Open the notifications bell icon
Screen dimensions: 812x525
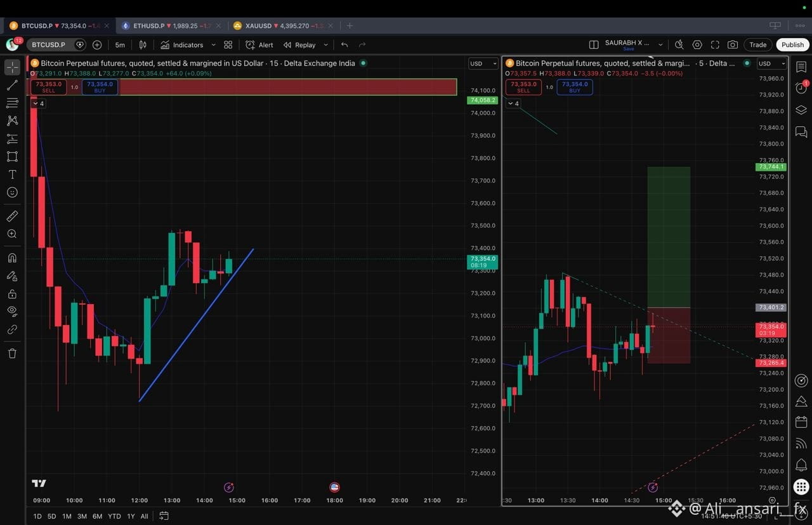point(801,465)
